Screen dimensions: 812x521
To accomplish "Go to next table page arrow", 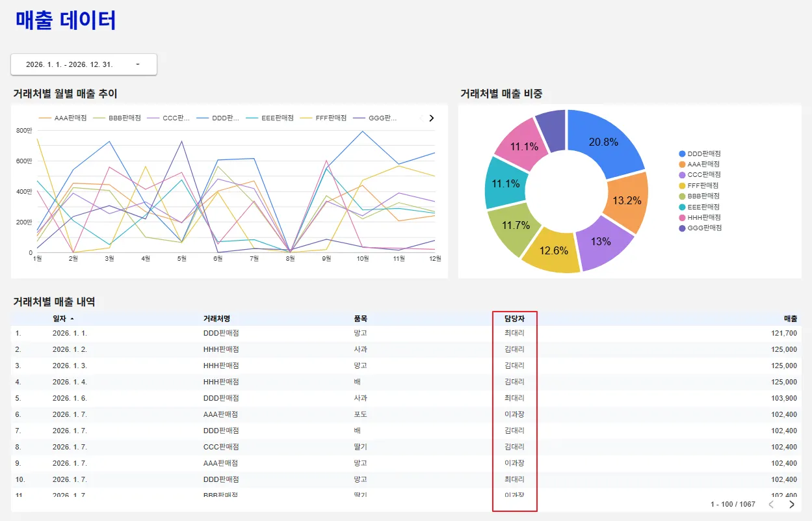I will pos(792,504).
